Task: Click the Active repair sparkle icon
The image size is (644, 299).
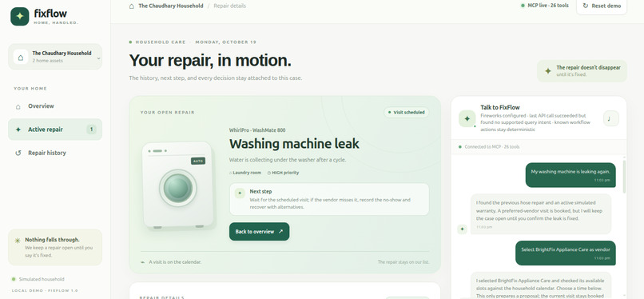Action: (18, 130)
